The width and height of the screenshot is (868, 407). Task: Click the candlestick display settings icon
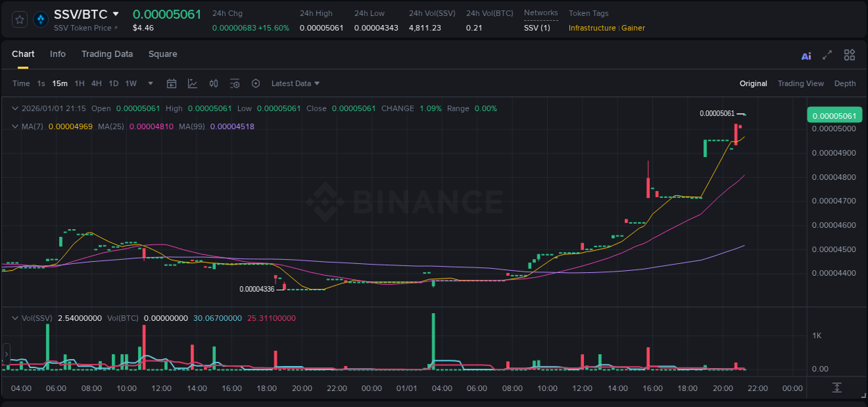(213, 83)
